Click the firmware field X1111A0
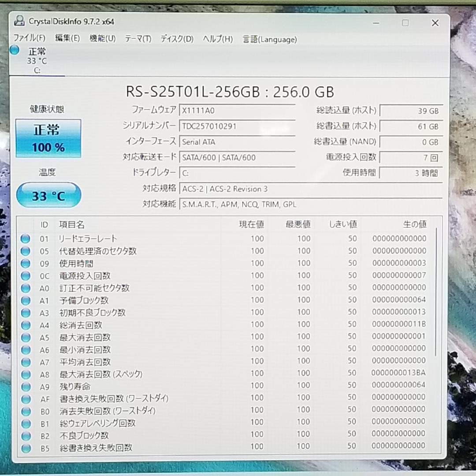 (x=237, y=111)
